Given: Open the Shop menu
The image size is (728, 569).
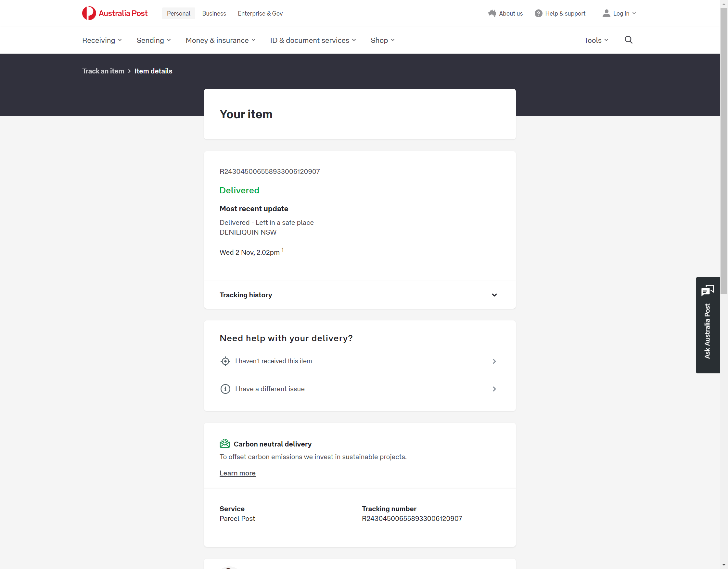Looking at the screenshot, I should (382, 40).
